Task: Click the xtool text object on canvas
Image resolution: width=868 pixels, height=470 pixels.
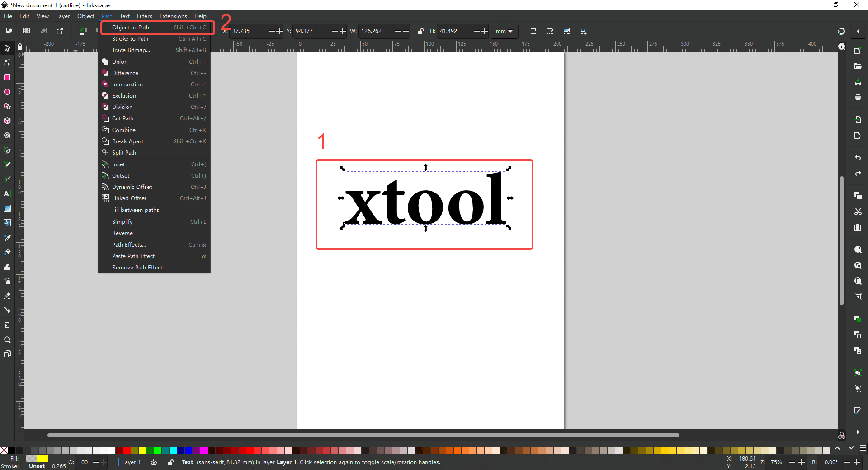Action: pos(425,199)
